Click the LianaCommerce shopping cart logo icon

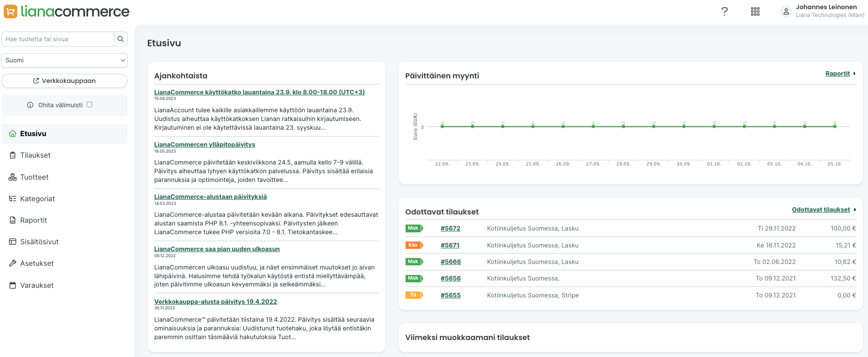pyautogui.click(x=10, y=11)
